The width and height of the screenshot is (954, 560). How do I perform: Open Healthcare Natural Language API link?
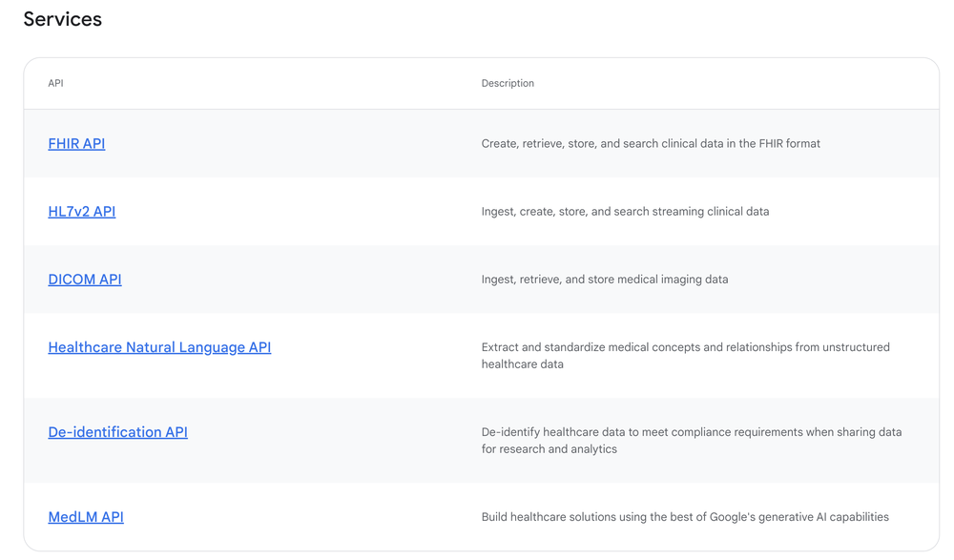pos(159,347)
